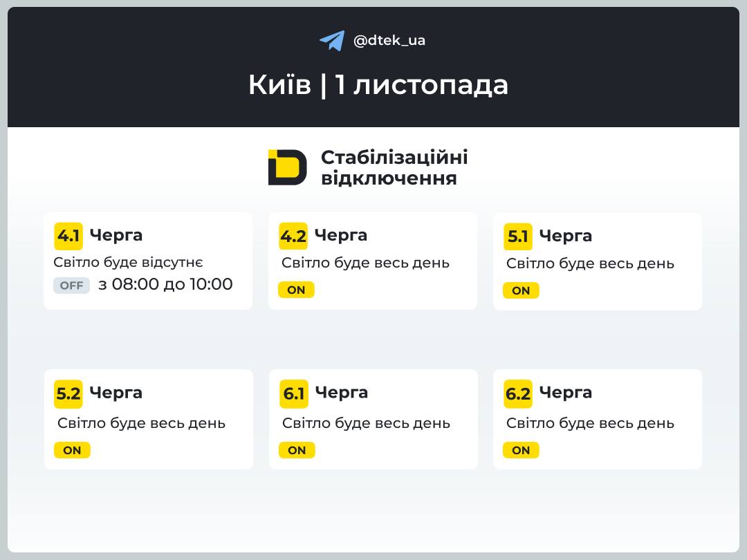Screen dimensions: 747x560
Task: Click the outage time "з 08:00 до 10:00"
Action: 165,284
